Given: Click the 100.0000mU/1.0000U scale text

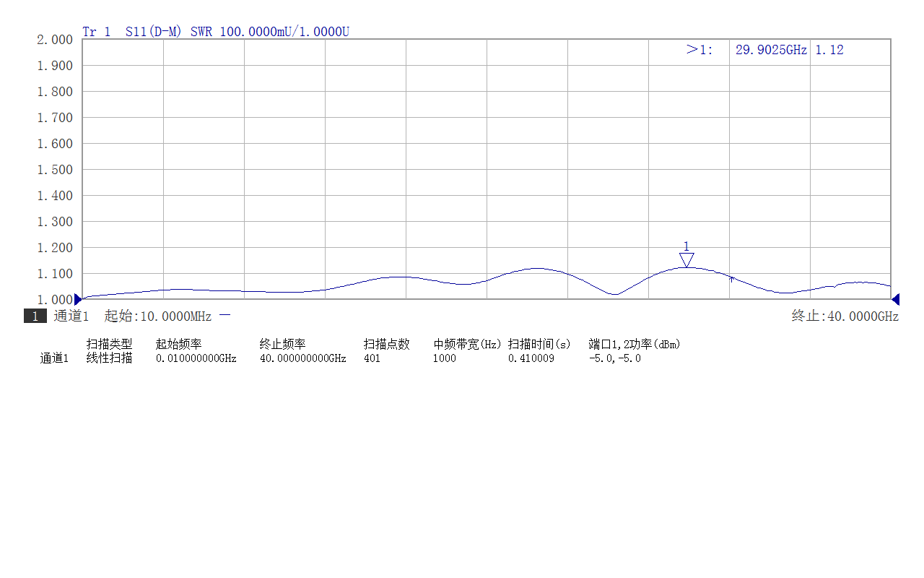Looking at the screenshot, I should click(x=283, y=32).
